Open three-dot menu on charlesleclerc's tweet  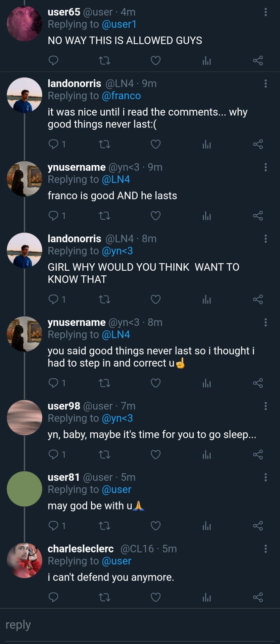(266, 549)
